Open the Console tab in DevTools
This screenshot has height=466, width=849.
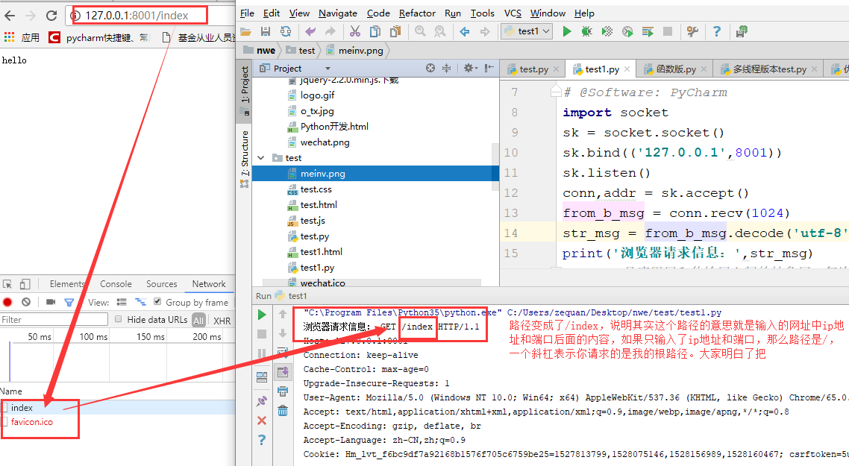(115, 284)
